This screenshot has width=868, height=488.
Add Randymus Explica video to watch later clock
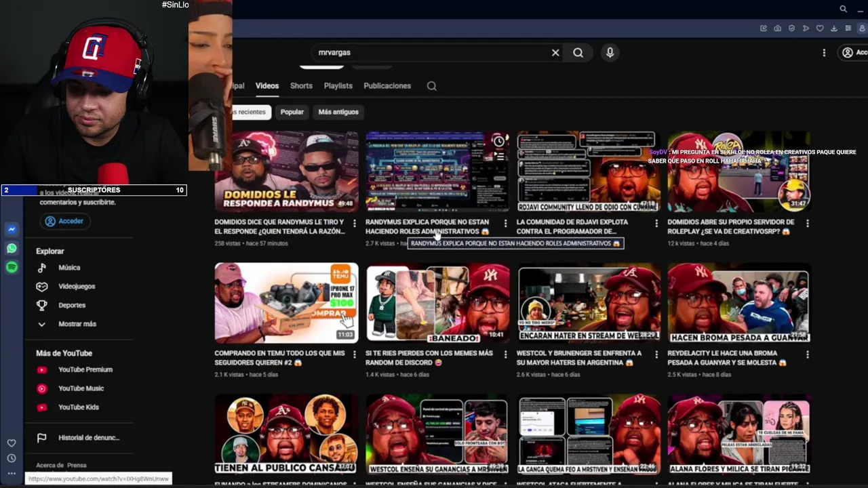(499, 141)
